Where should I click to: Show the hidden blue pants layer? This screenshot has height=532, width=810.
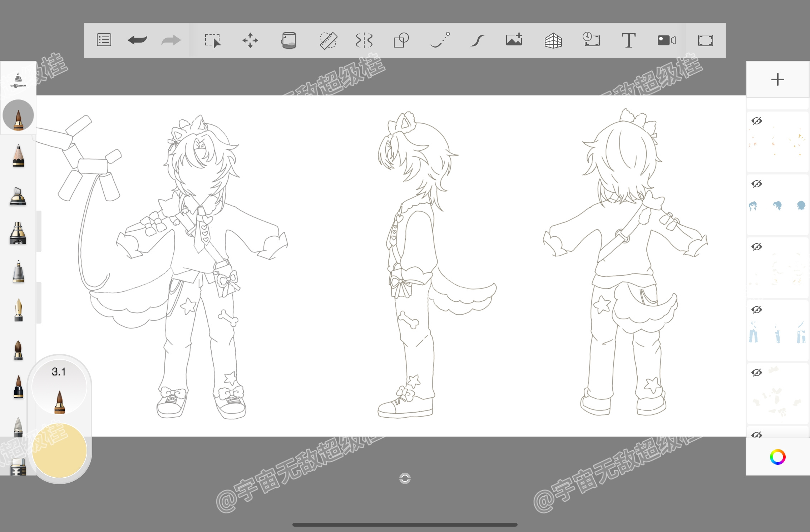(x=757, y=310)
